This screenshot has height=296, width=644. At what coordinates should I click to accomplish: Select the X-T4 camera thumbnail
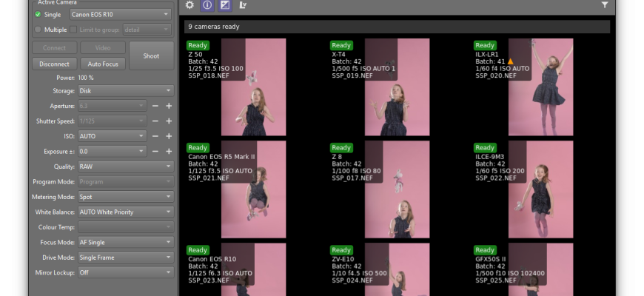pyautogui.click(x=398, y=87)
